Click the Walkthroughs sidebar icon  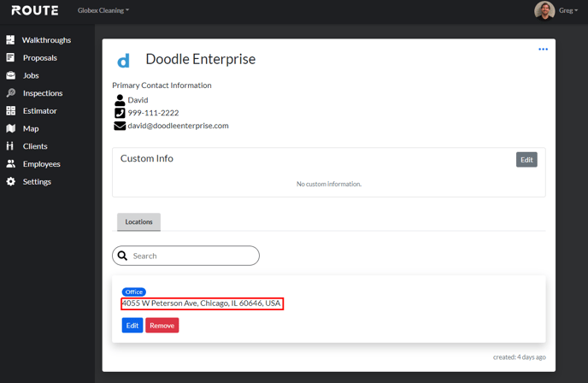(10, 40)
